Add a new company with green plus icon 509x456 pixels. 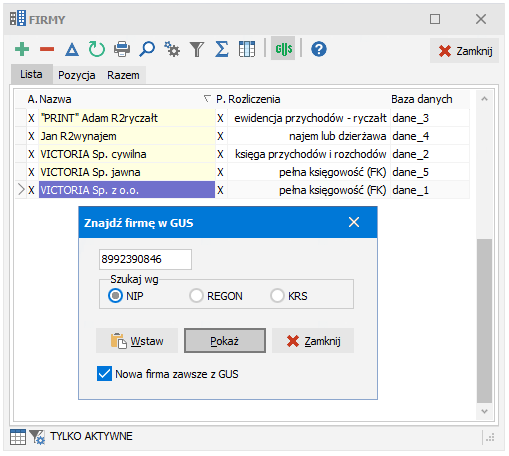click(x=22, y=49)
